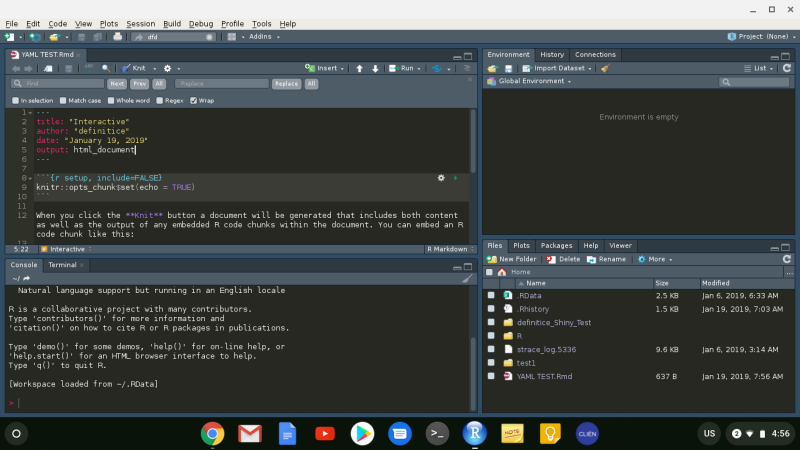This screenshot has width=800, height=450.
Task: Open the Global Environment dropdown
Action: coord(534,81)
